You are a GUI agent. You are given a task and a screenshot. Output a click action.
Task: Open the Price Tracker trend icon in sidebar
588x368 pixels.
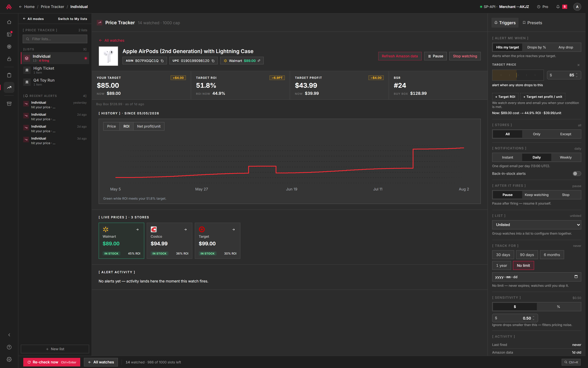tap(9, 87)
